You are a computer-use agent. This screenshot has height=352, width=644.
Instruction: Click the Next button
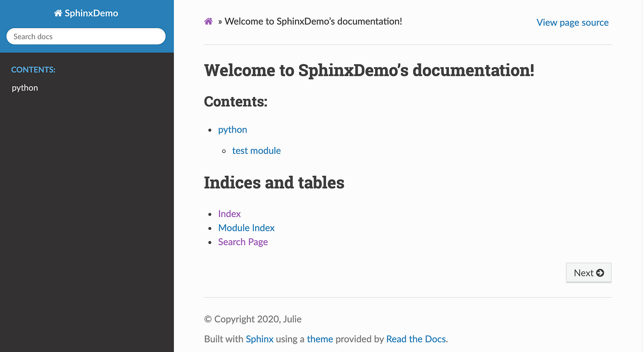(x=588, y=273)
